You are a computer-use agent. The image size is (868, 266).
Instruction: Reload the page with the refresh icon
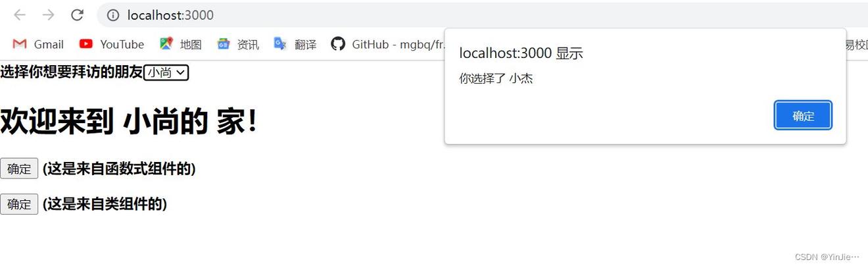77,14
